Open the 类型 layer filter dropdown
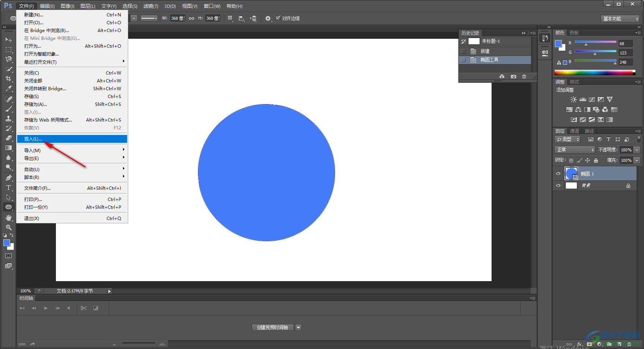 pyautogui.click(x=568, y=139)
